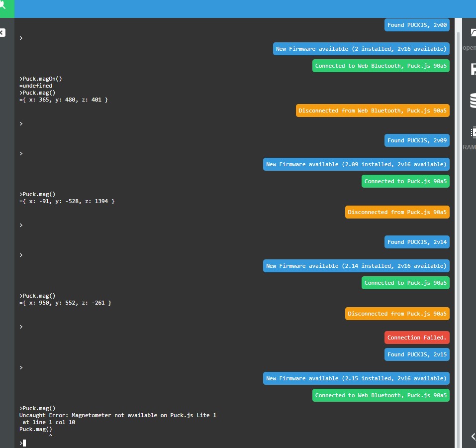Click the send to RAM chip icon

(x=473, y=133)
